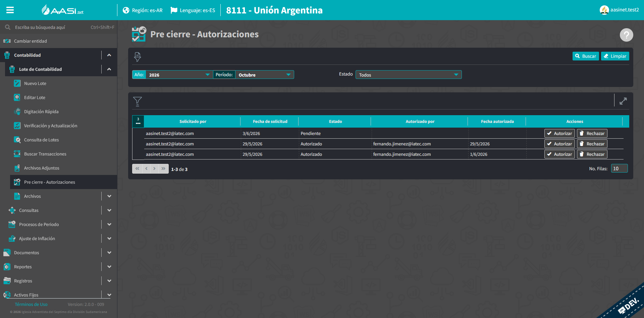Click the Editar Lote icon
Viewport: 644px width, 318px height.
[x=17, y=97]
